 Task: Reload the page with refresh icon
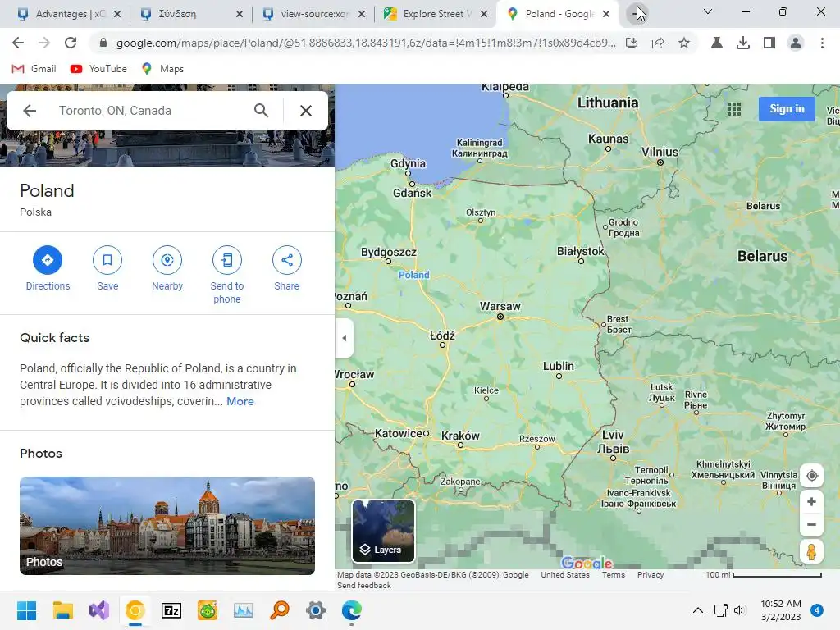(71, 43)
